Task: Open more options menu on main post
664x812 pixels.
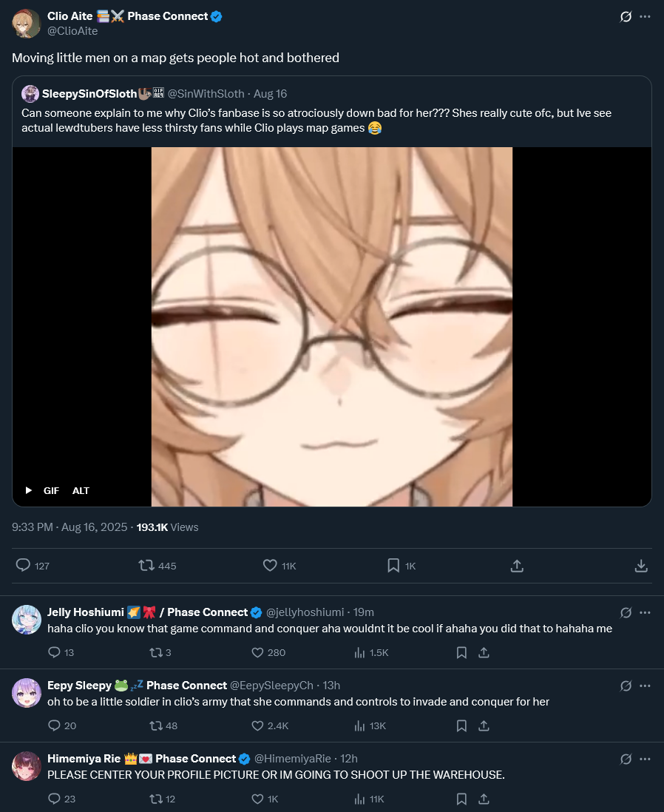Action: (x=645, y=16)
